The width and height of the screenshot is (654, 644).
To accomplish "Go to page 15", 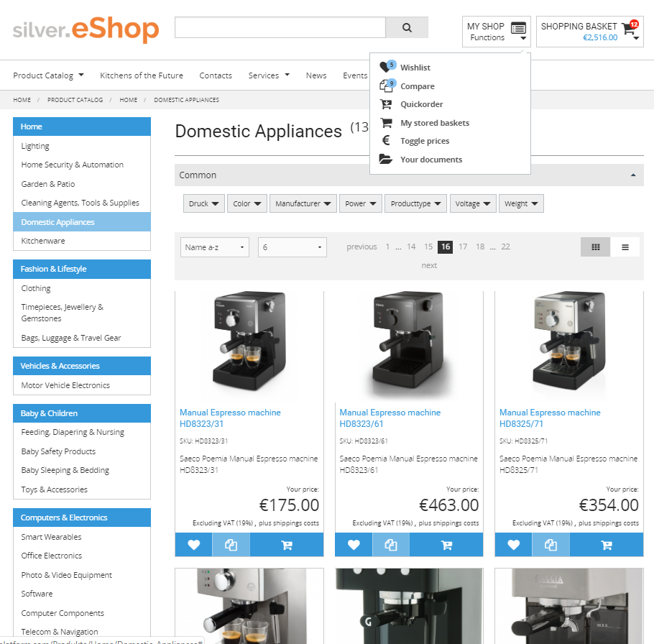I will click(428, 247).
